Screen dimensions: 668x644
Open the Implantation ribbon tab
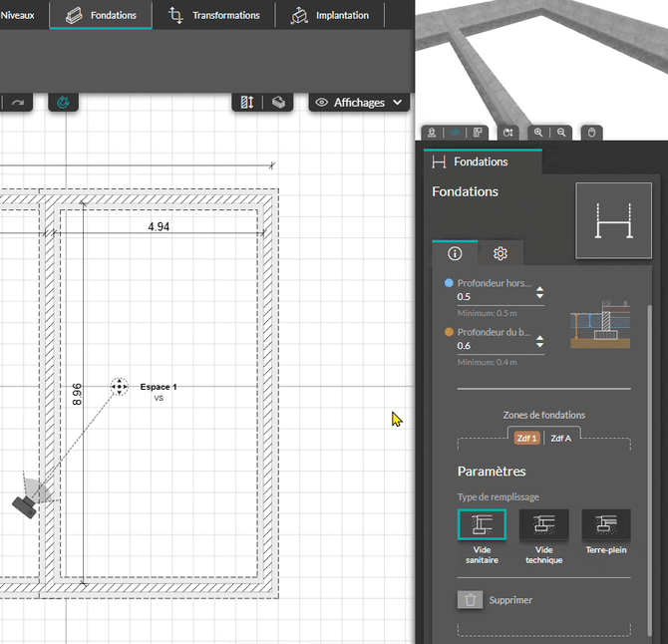[x=330, y=15]
